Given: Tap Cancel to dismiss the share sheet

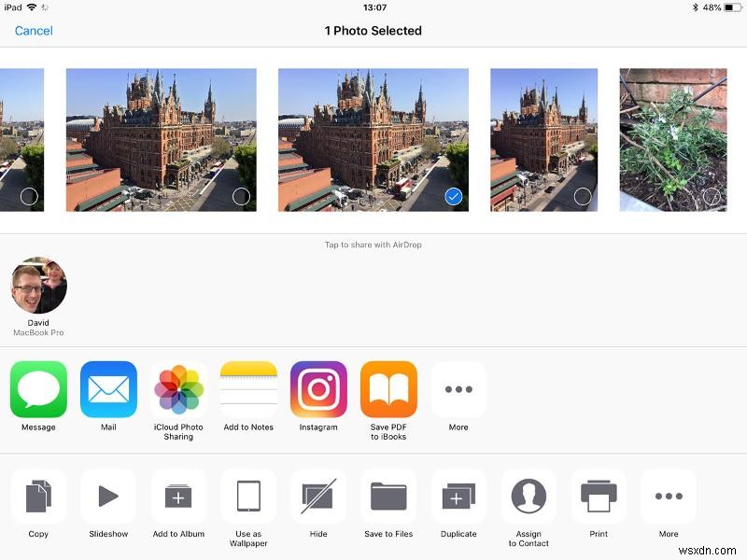Looking at the screenshot, I should pos(34,31).
